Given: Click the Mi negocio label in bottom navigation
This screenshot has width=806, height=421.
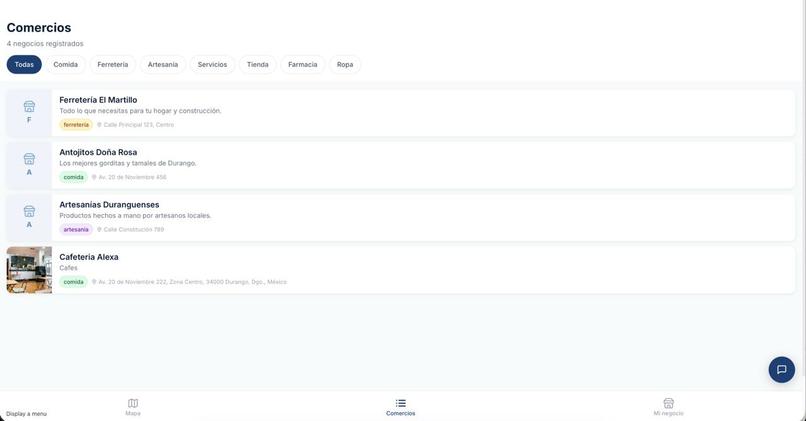Looking at the screenshot, I should point(668,413).
